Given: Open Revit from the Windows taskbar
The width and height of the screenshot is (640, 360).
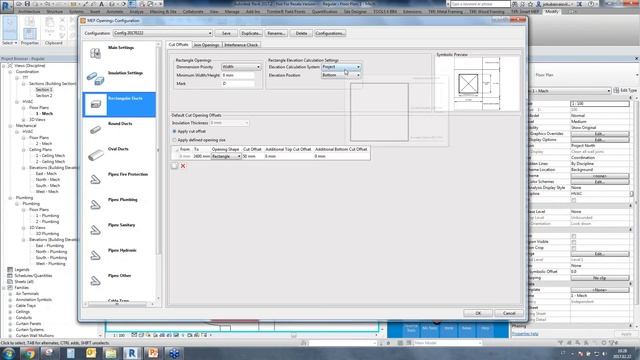Looking at the screenshot, I should click(131, 353).
